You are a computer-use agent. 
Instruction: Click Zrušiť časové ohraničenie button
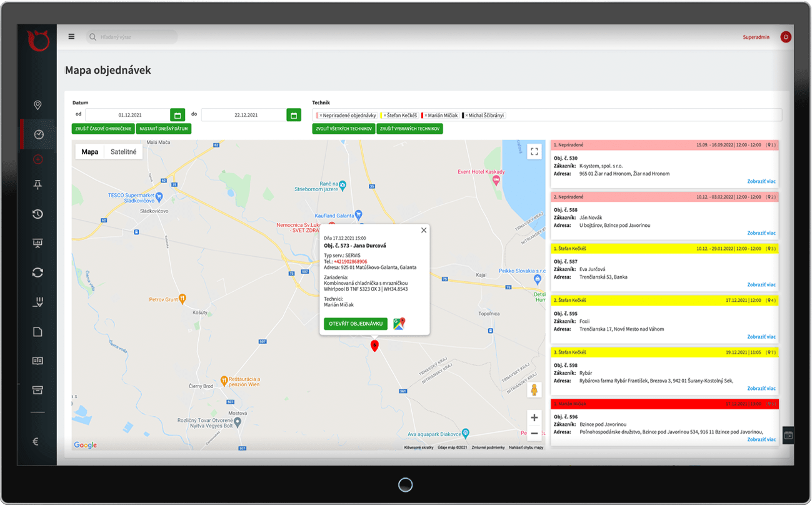[103, 129]
